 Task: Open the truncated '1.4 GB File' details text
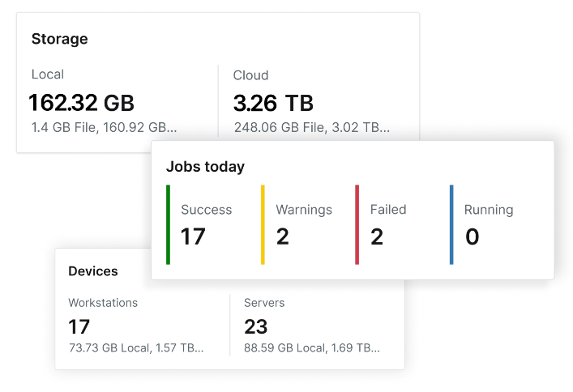tap(104, 127)
